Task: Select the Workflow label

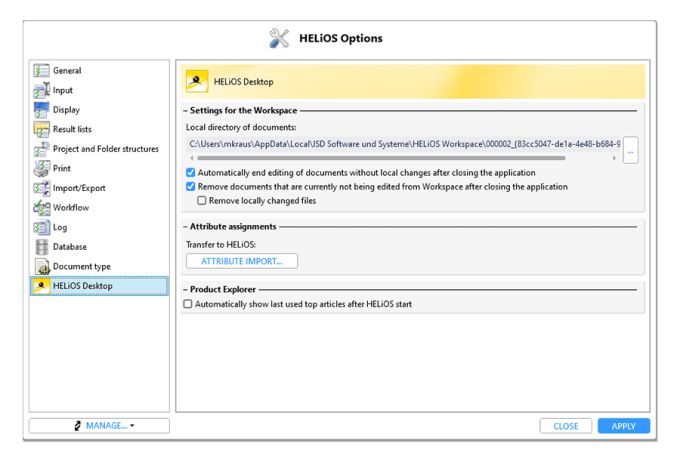Action: click(71, 207)
